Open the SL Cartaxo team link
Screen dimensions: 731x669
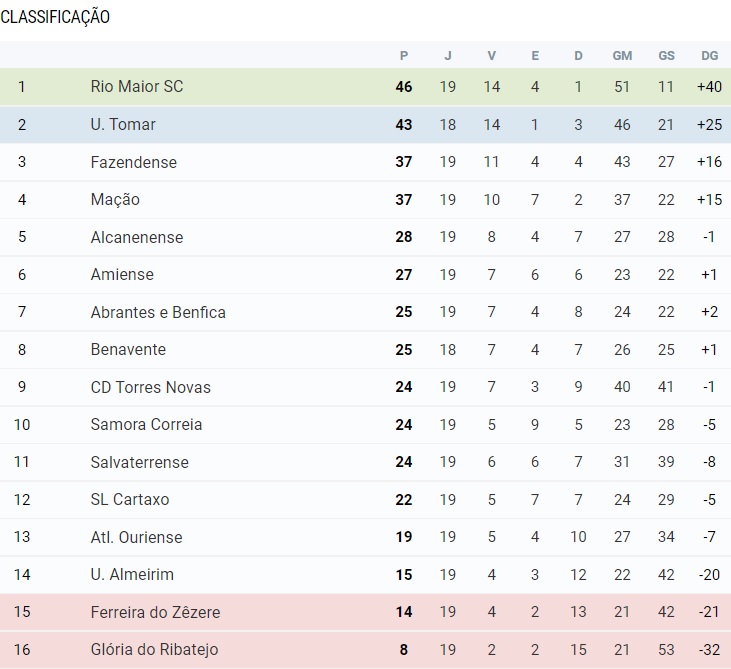click(130, 500)
